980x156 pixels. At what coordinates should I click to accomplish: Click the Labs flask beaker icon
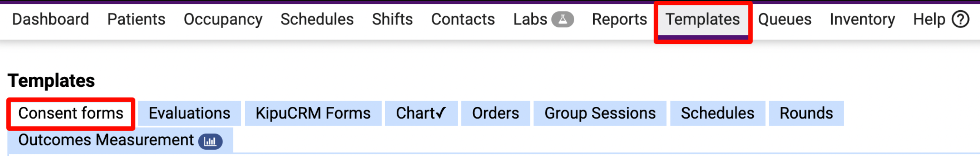(x=562, y=19)
